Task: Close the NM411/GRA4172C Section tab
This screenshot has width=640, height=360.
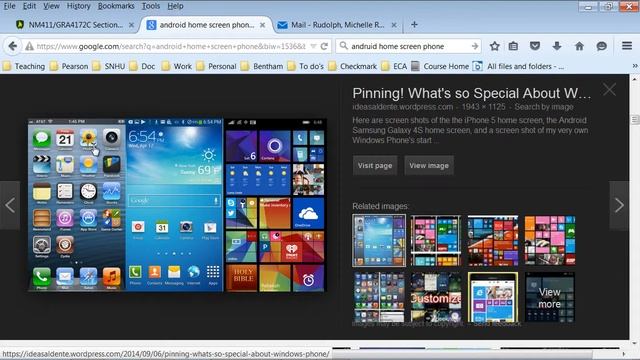Action: coord(131,25)
